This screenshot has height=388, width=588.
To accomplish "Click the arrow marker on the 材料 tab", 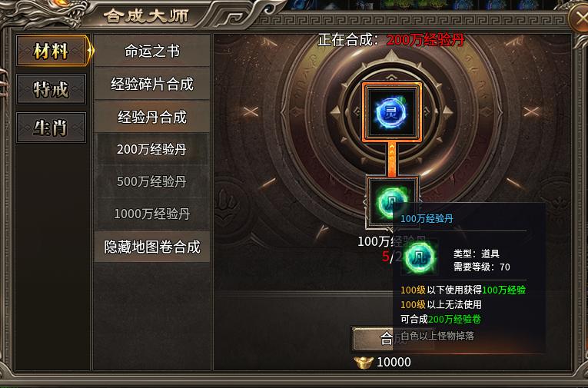I will (91, 50).
